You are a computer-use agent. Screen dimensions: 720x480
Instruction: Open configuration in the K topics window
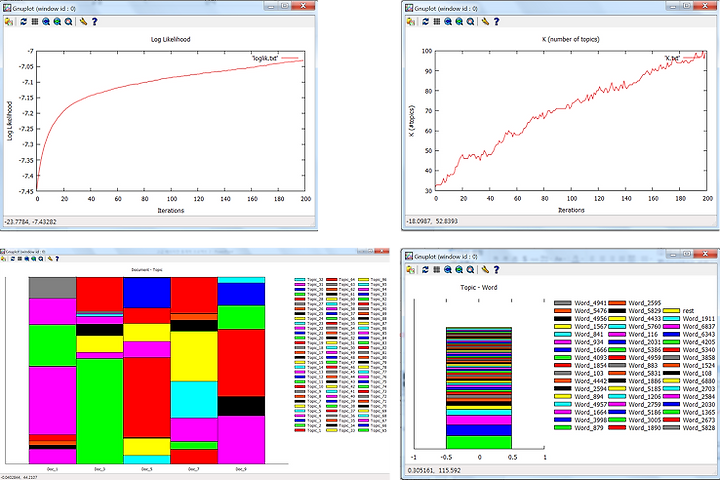tap(485, 22)
